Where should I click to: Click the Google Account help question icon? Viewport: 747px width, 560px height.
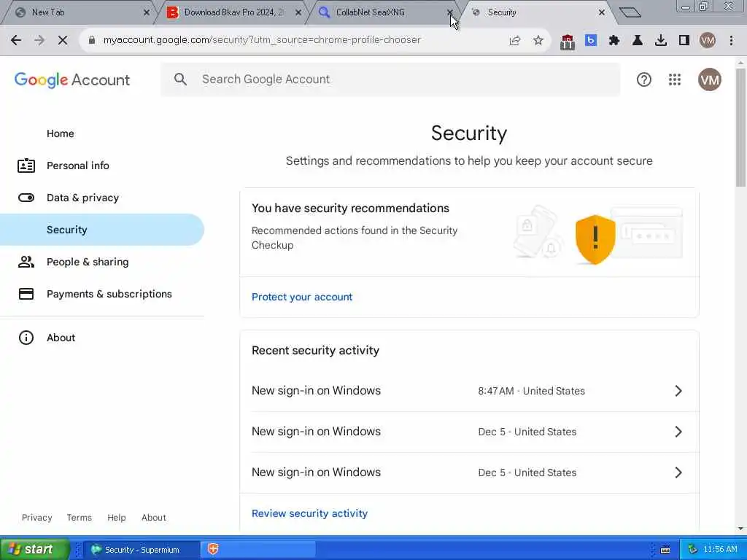(643, 79)
